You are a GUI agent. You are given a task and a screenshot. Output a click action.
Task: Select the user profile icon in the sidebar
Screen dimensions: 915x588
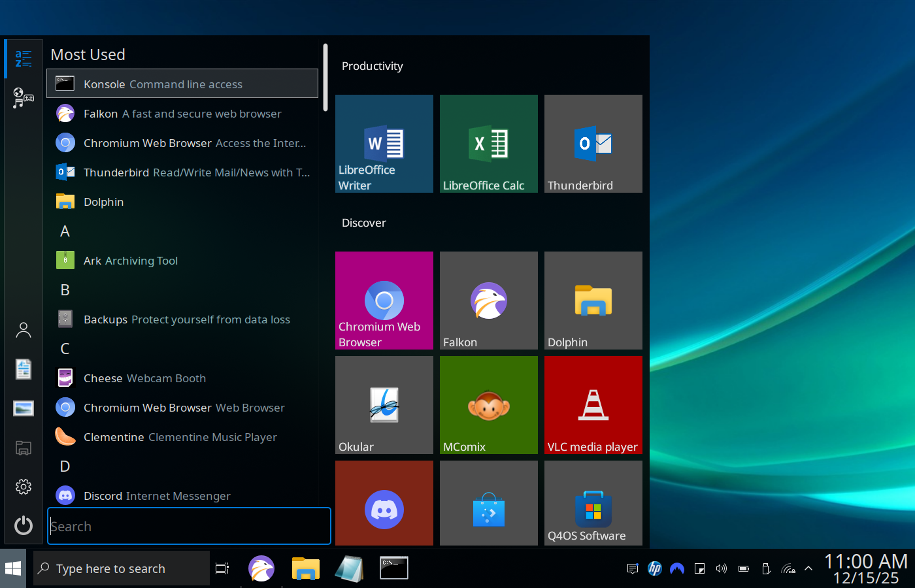(23, 330)
